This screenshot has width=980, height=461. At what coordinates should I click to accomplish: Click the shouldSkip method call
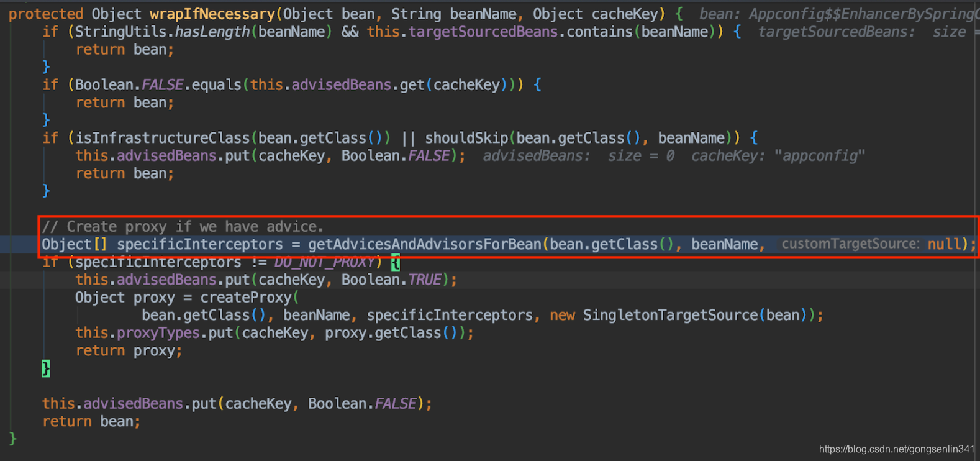(x=466, y=138)
